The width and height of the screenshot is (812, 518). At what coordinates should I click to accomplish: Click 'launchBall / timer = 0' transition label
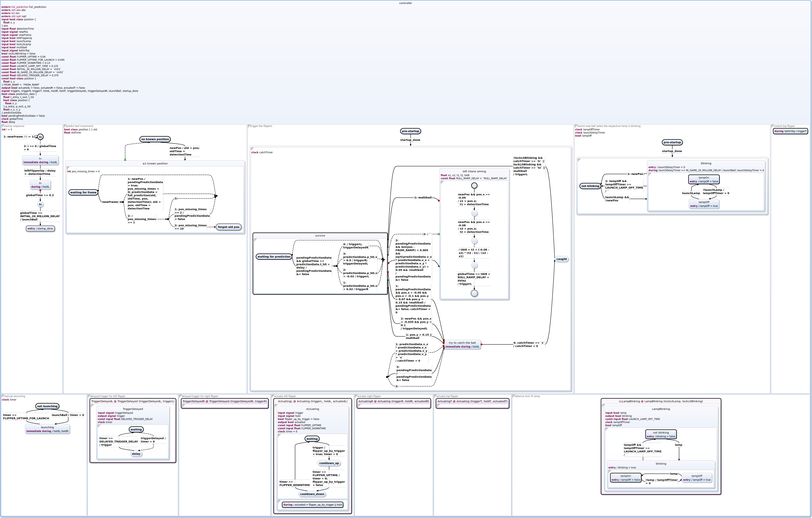click(x=68, y=415)
